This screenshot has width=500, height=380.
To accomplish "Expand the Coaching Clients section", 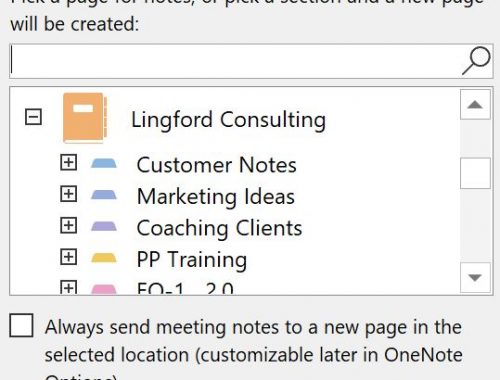I will click(x=68, y=226).
